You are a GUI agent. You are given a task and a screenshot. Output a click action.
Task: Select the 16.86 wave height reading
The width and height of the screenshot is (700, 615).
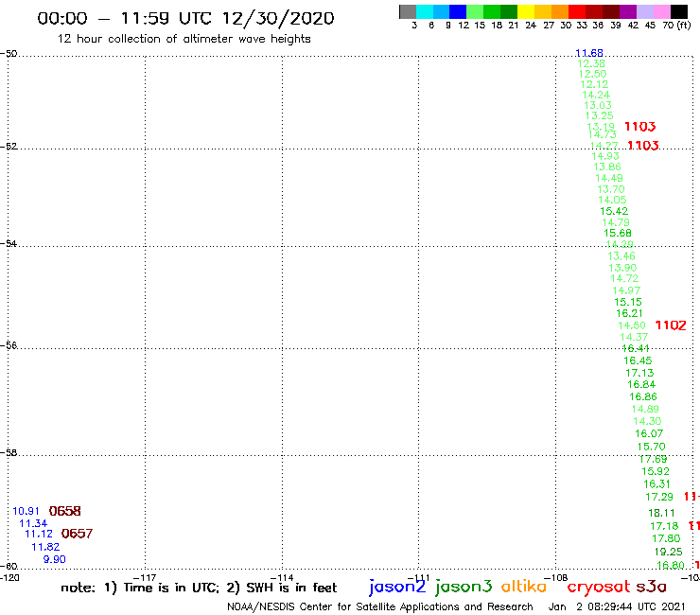(x=643, y=396)
